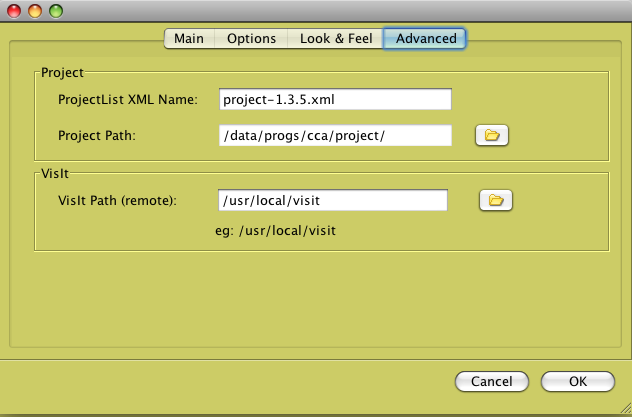
Task: Browse for the Project Path folder
Action: [492, 135]
